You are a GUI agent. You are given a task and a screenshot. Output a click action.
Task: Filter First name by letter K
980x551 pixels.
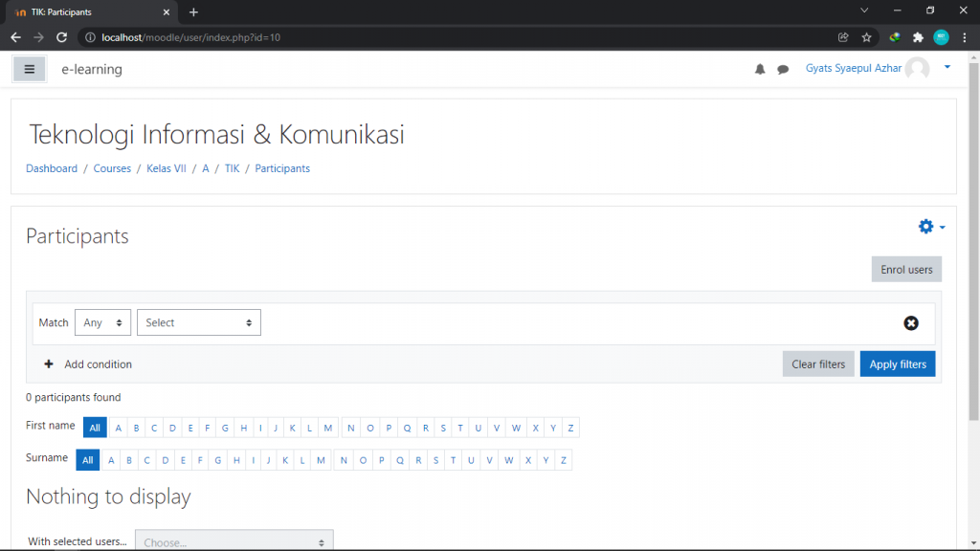[x=293, y=428]
